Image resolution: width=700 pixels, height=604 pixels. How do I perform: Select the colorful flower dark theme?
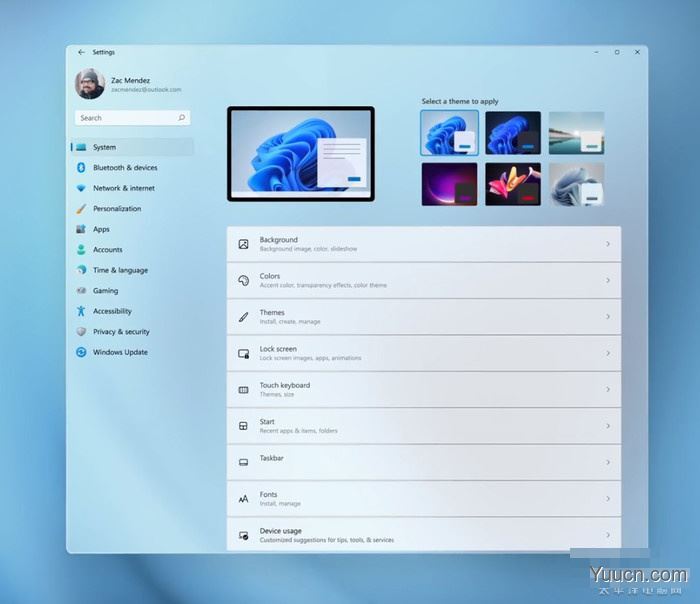coord(513,184)
